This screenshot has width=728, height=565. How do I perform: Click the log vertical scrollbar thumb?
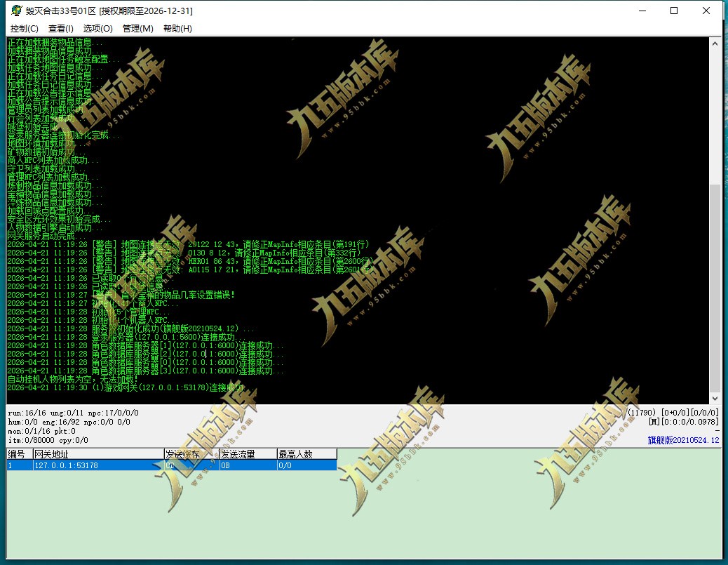coord(715,288)
